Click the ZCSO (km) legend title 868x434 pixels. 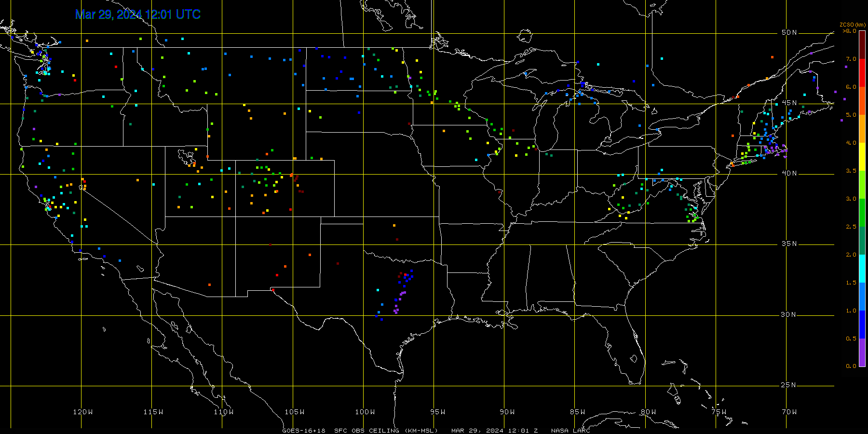(853, 25)
